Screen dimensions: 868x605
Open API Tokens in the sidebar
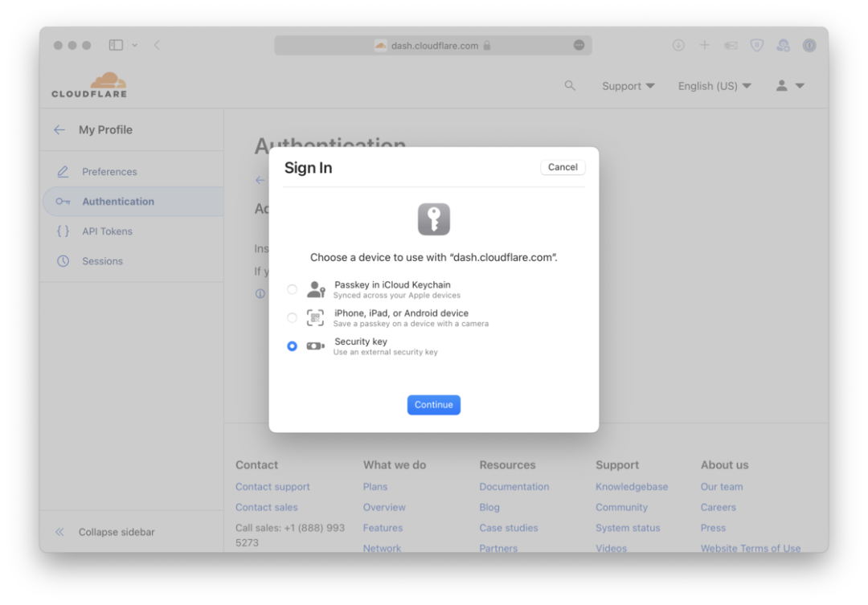pos(107,231)
